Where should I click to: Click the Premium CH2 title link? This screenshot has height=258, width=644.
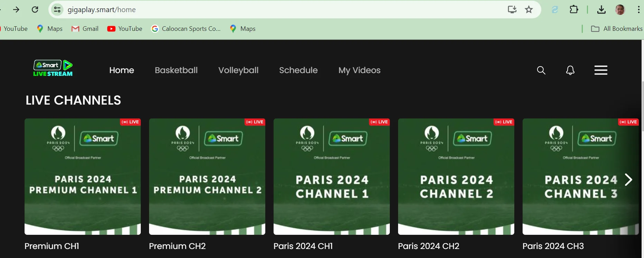(x=177, y=246)
